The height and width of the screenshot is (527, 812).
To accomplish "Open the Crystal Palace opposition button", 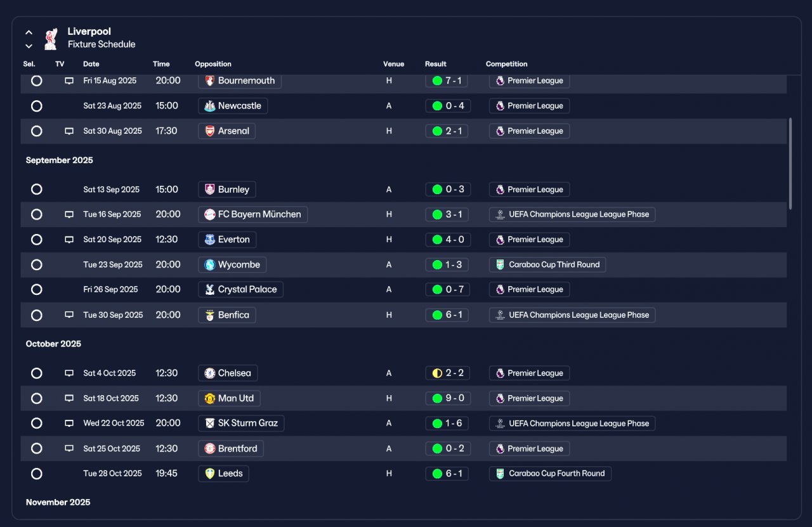I will coord(241,290).
